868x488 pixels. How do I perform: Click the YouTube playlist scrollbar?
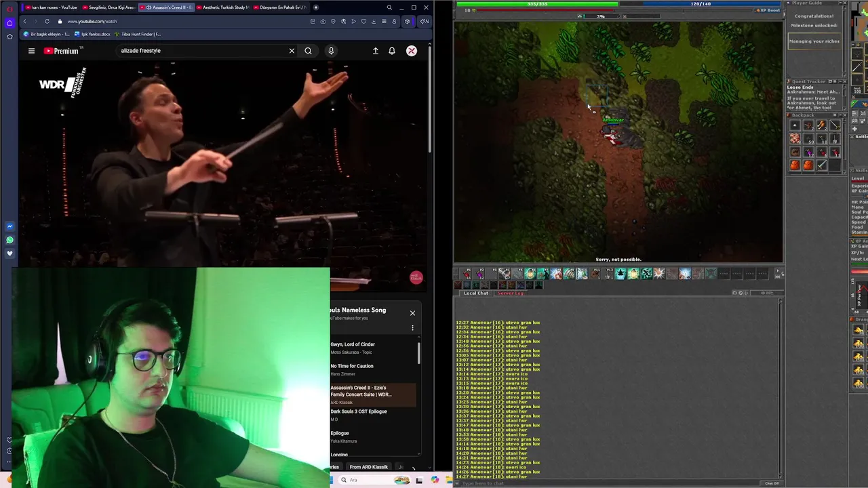[419, 353]
